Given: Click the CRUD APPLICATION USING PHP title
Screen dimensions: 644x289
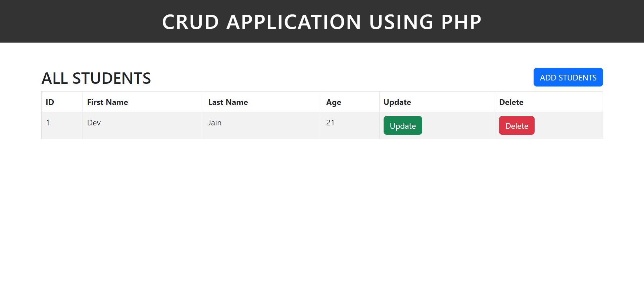Looking at the screenshot, I should coord(321,21).
